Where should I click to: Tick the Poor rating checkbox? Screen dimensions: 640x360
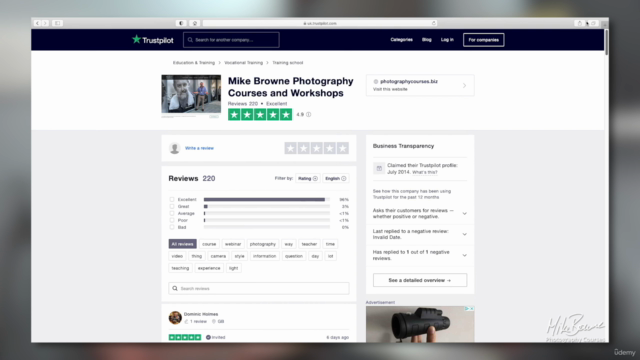click(172, 220)
